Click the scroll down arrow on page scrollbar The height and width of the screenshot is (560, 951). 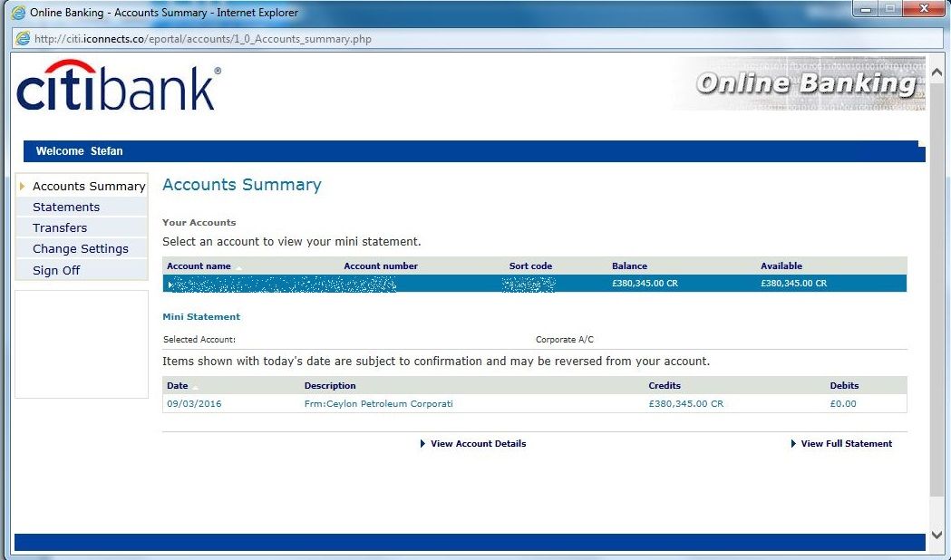[x=937, y=535]
